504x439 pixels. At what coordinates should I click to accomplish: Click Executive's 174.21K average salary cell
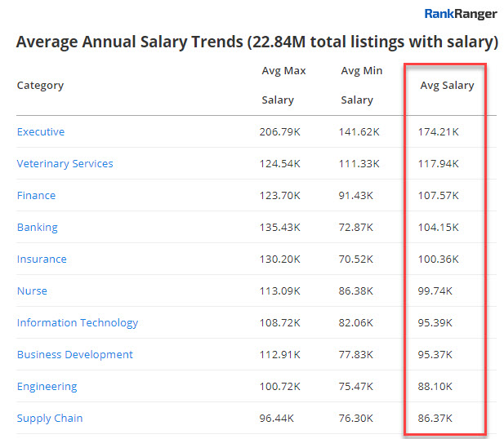pos(438,132)
